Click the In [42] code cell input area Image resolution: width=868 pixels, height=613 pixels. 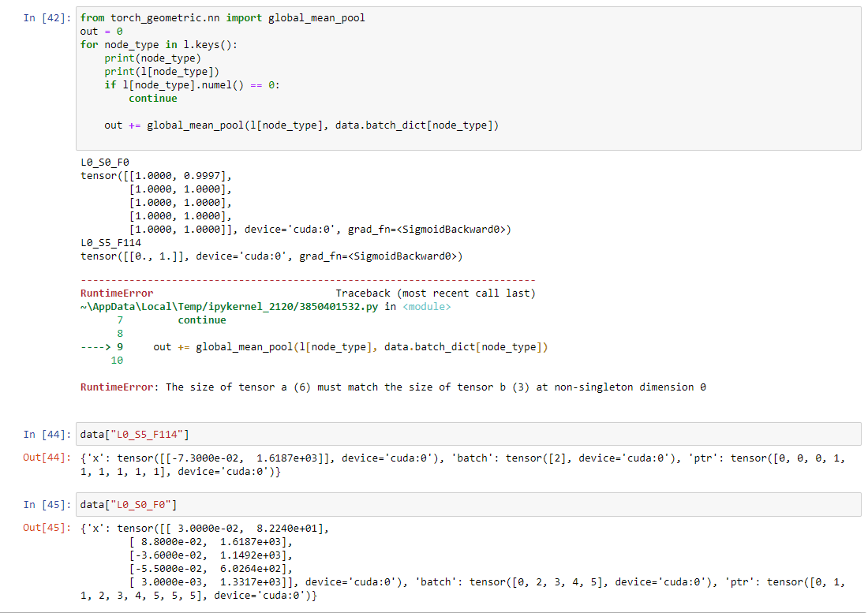tap(468, 79)
